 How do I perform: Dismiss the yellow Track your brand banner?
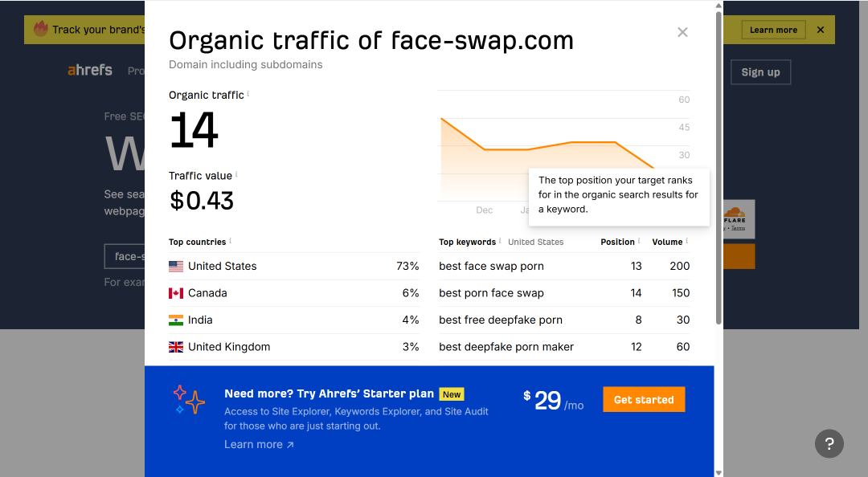click(821, 30)
